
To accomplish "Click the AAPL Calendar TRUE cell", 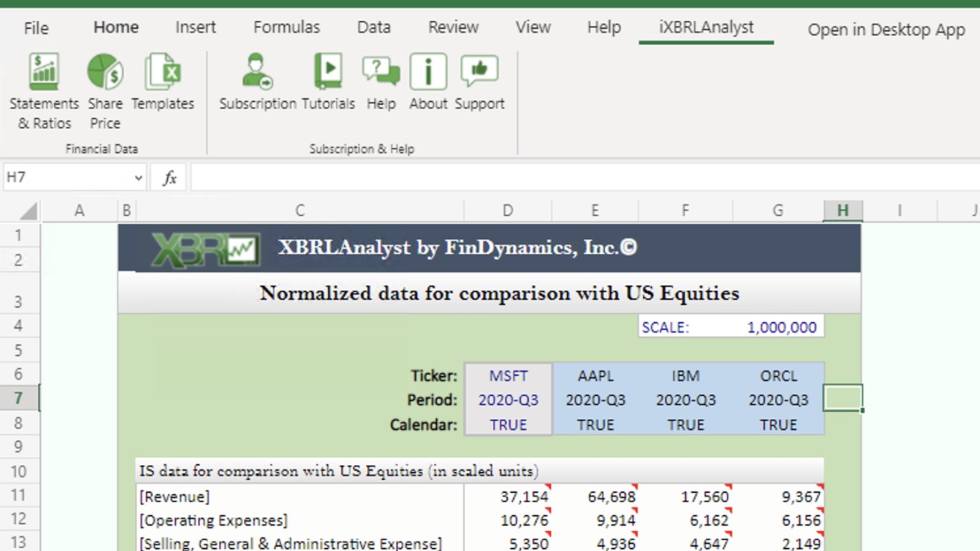I will tap(595, 424).
